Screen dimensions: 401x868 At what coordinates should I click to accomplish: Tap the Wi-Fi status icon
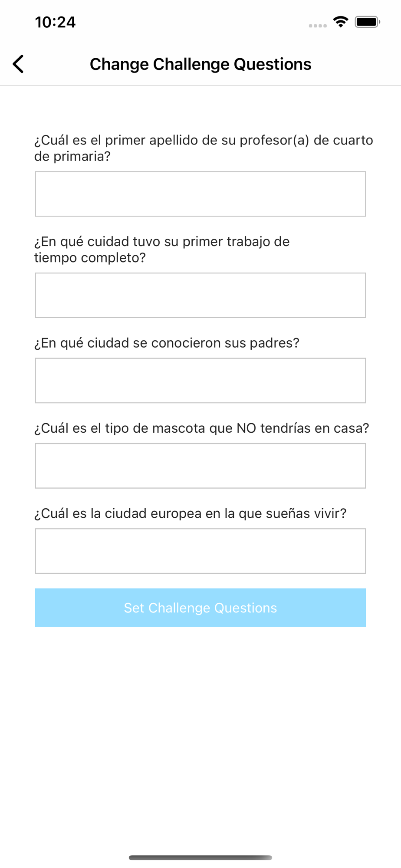tap(341, 22)
